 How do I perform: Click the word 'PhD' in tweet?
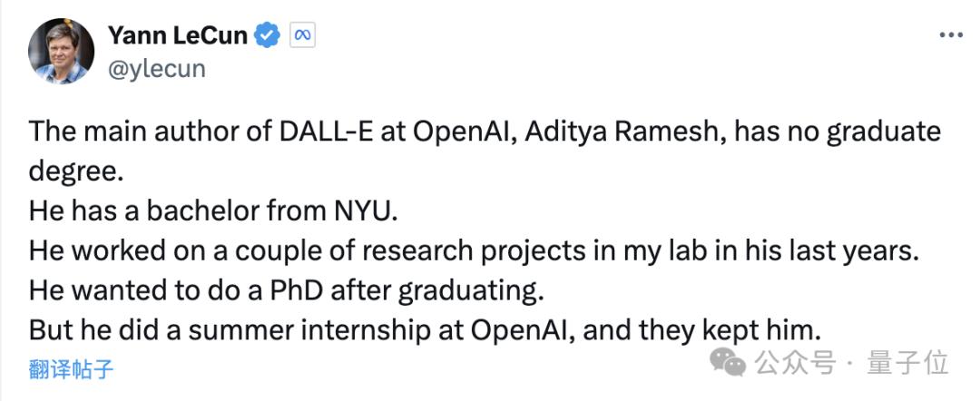[x=301, y=292]
